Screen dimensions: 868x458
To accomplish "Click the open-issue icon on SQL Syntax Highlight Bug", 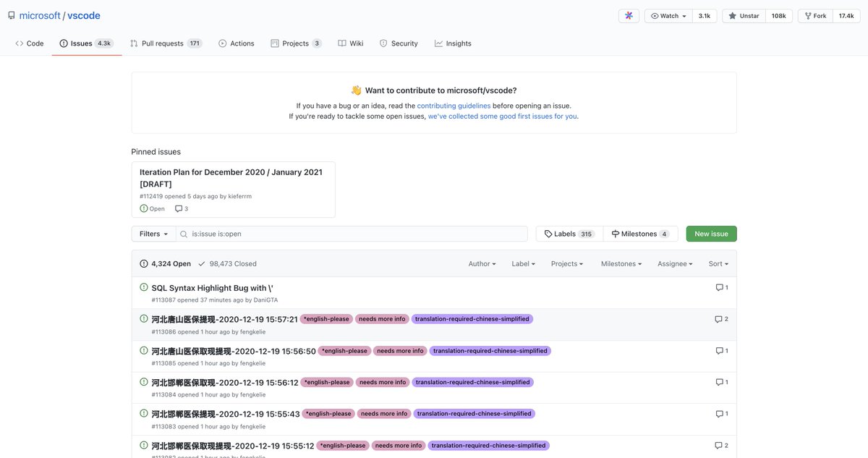I will pyautogui.click(x=143, y=287).
